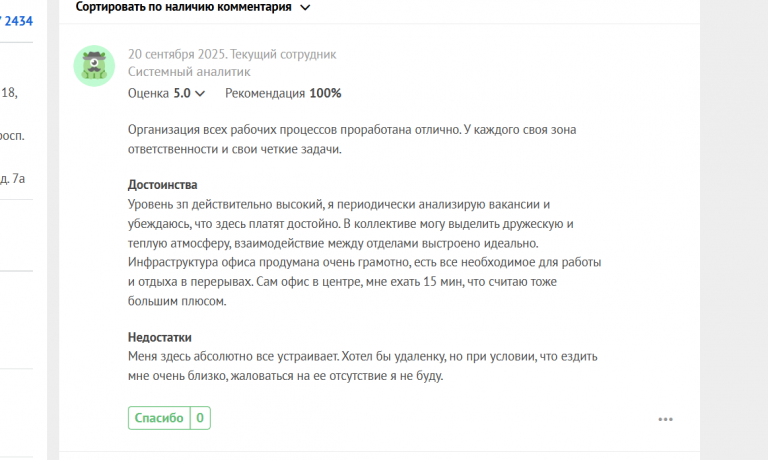Click the 'Организация всех рабочих процессов' intro paragraph
The width and height of the screenshot is (768, 460).
point(352,139)
